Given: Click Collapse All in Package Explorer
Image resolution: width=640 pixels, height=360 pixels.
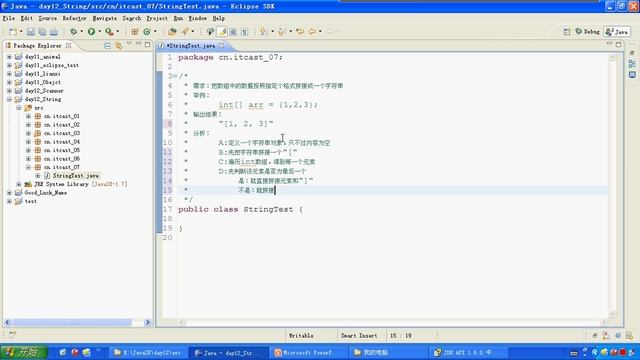Looking at the screenshot, I should (x=107, y=45).
